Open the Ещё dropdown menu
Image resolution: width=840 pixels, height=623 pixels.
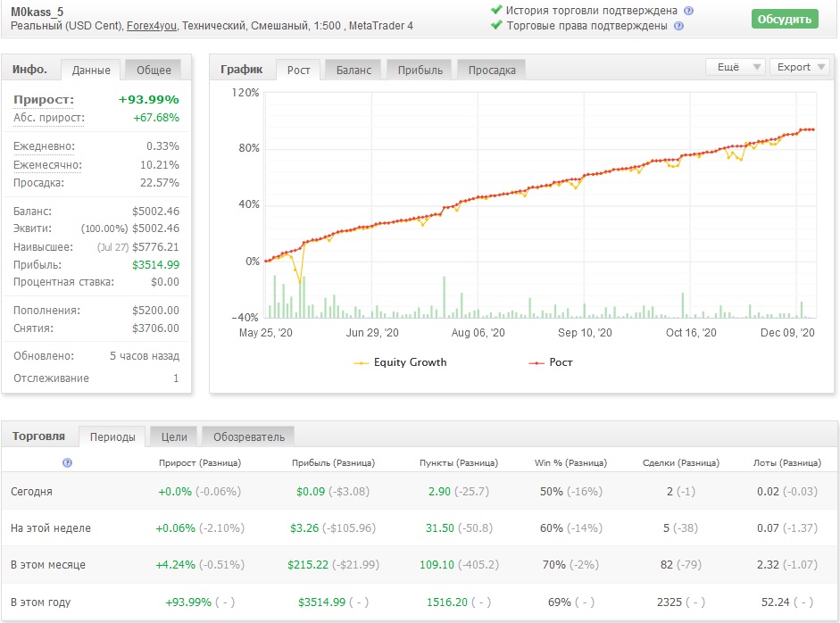735,67
